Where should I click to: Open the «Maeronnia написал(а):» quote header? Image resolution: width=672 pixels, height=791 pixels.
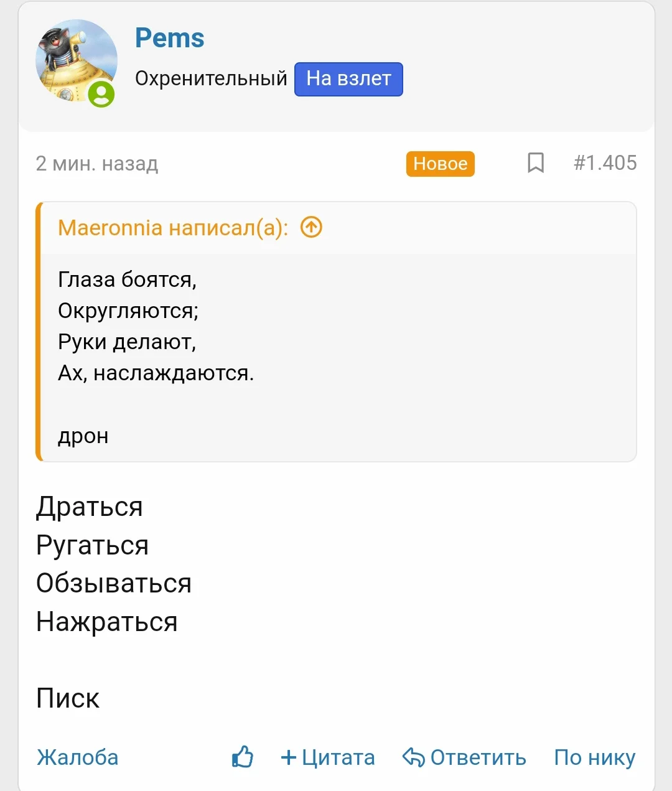[173, 228]
